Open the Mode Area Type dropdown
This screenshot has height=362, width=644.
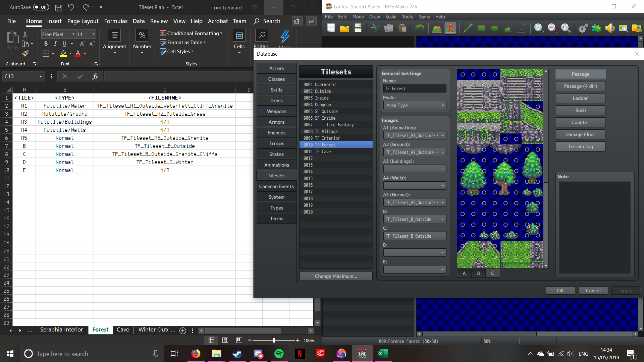[415, 105]
